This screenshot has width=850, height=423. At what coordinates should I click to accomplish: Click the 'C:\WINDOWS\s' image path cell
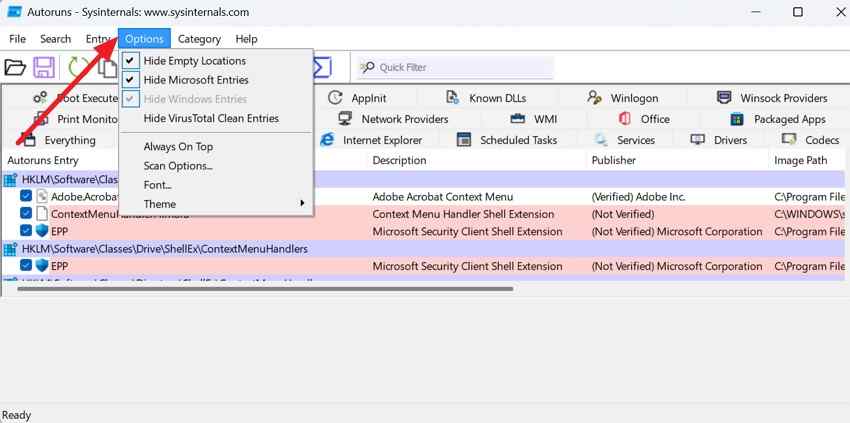coord(809,214)
